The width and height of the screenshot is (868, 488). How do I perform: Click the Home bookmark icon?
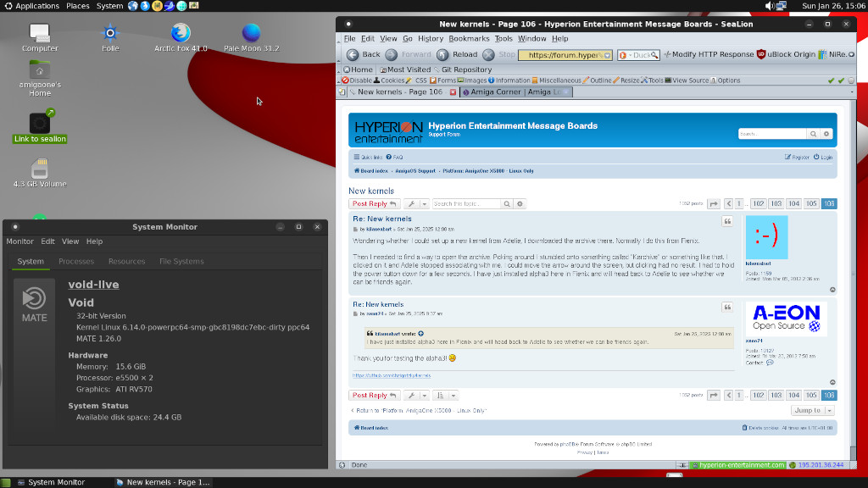click(x=347, y=69)
